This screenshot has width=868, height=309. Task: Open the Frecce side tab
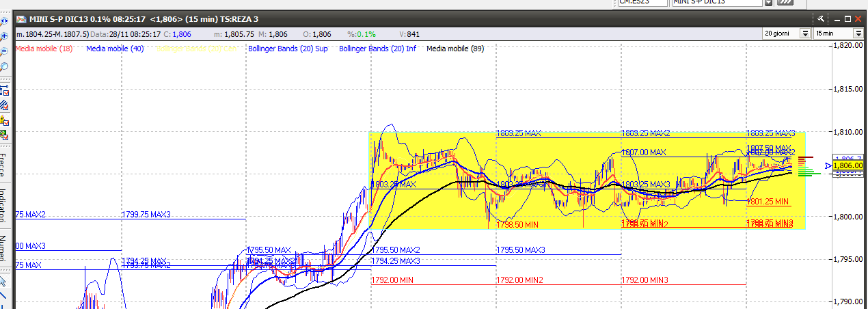tap(4, 165)
